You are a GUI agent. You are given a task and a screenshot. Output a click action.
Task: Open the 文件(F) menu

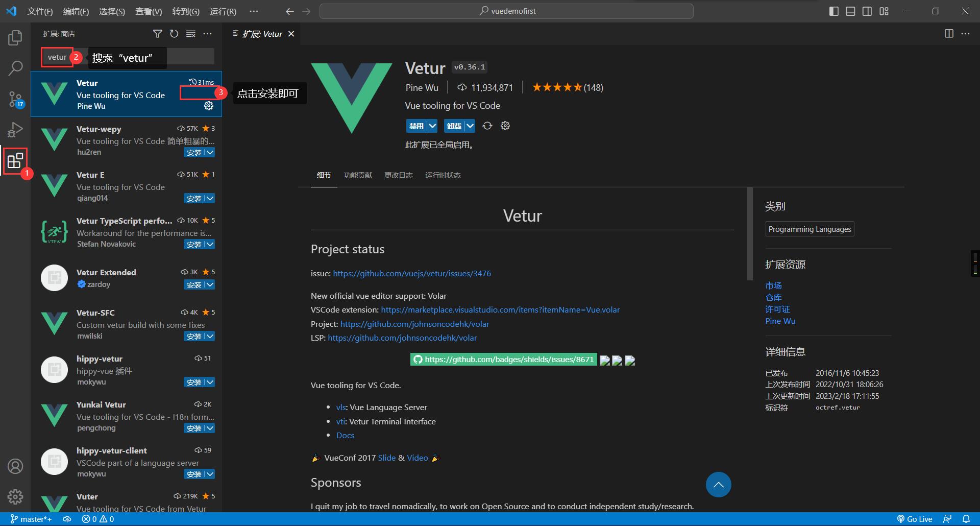[x=40, y=11]
